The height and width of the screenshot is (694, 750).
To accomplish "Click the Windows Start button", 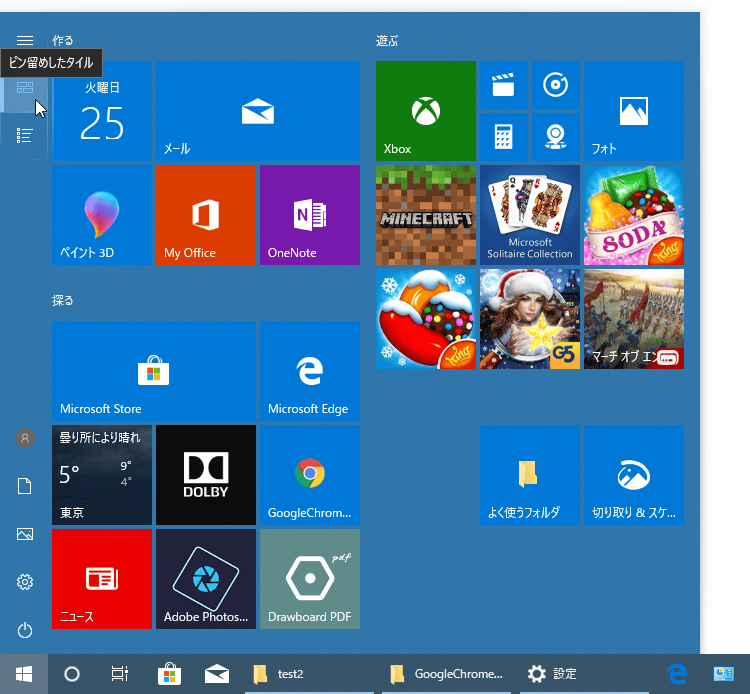I will pyautogui.click(x=24, y=674).
